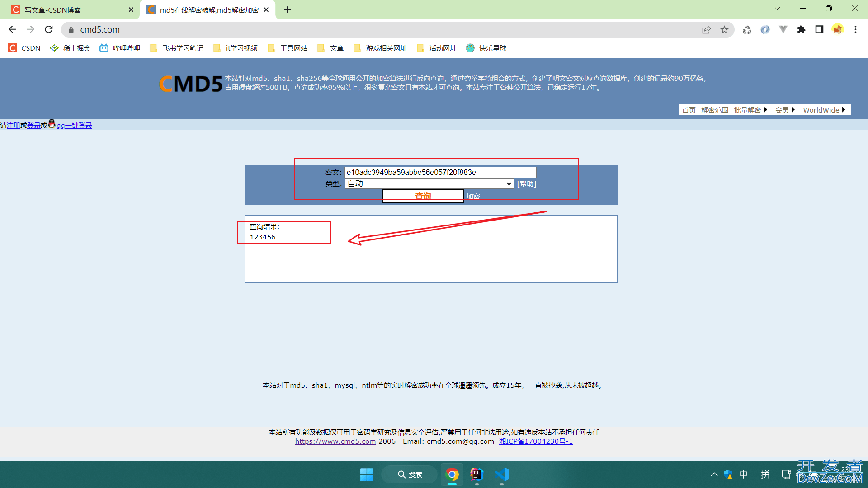Click qq一键登录 link

click(74, 126)
